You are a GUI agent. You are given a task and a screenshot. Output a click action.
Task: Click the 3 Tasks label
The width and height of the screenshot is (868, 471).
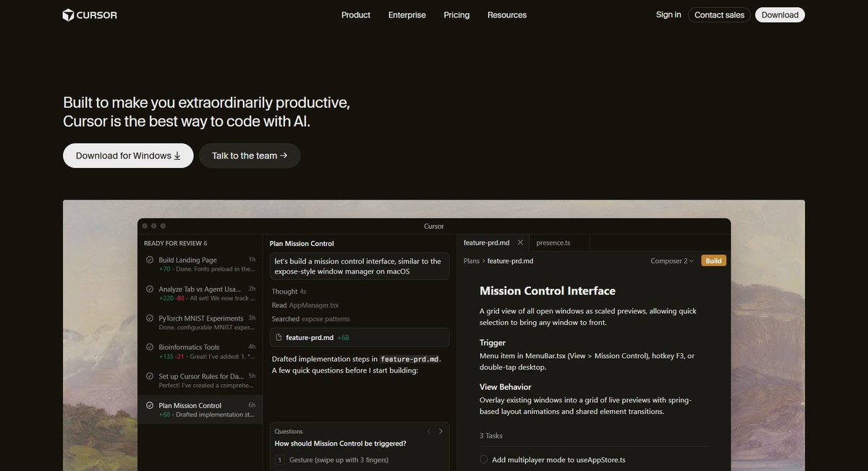pyautogui.click(x=491, y=436)
